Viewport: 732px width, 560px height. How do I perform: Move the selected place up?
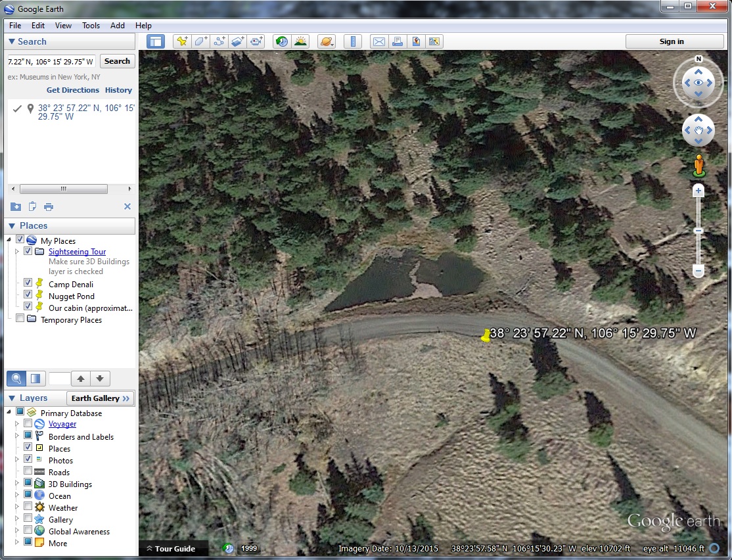pyautogui.click(x=81, y=379)
